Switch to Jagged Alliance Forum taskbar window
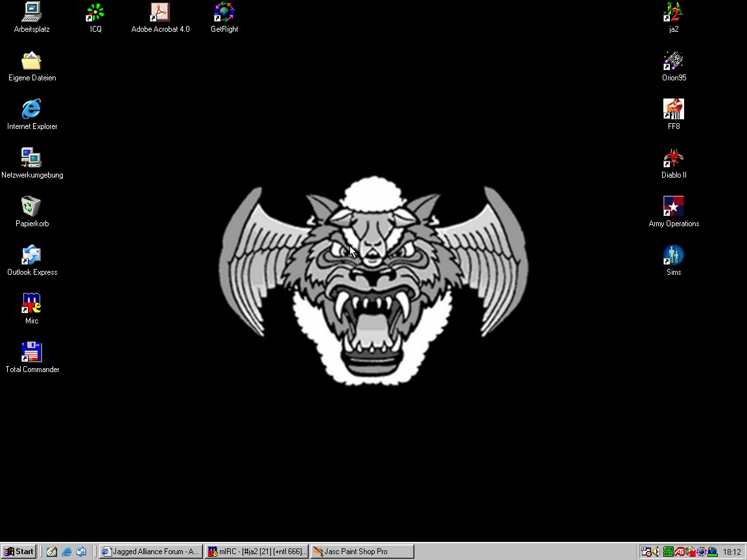The height and width of the screenshot is (560, 747). tap(150, 552)
